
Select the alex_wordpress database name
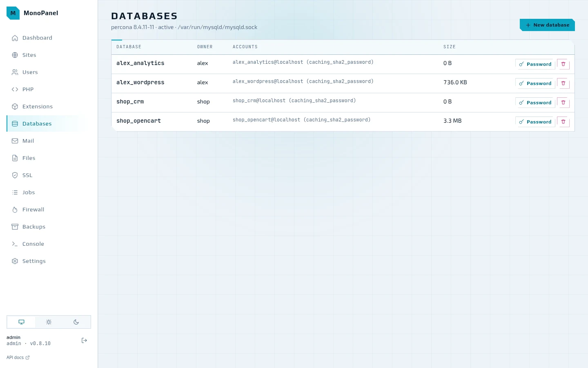point(140,82)
